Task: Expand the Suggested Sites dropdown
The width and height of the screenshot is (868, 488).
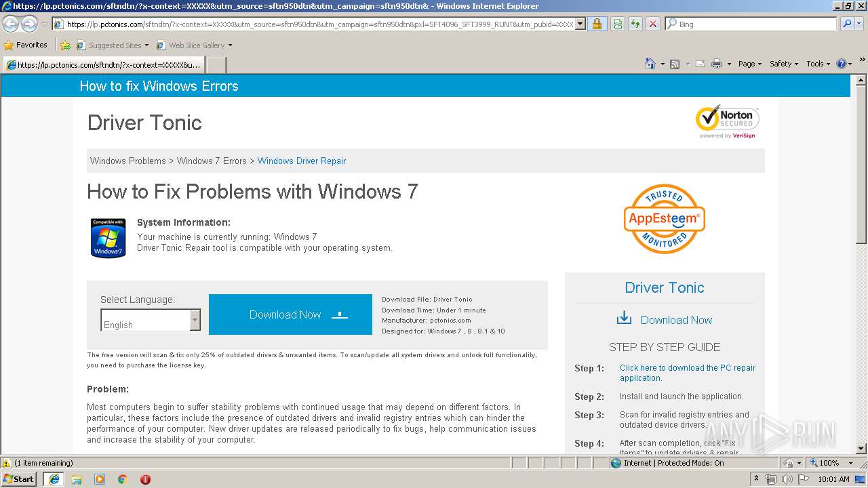Action: click(146, 45)
